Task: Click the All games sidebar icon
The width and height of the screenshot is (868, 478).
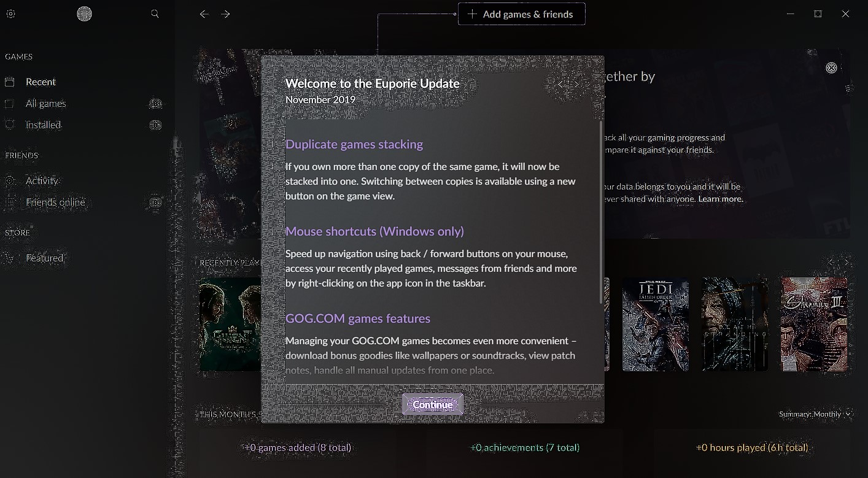Action: 9,104
